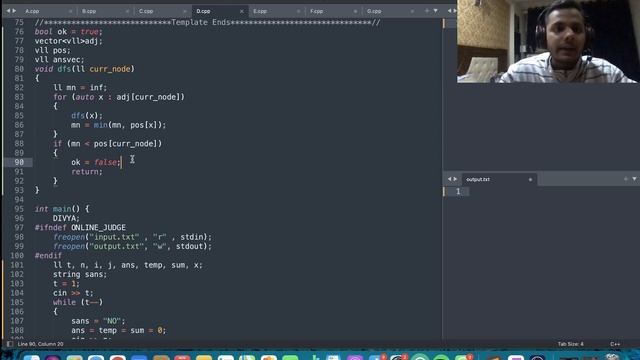
Task: Click the 'string sans;' line
Action: [80, 274]
